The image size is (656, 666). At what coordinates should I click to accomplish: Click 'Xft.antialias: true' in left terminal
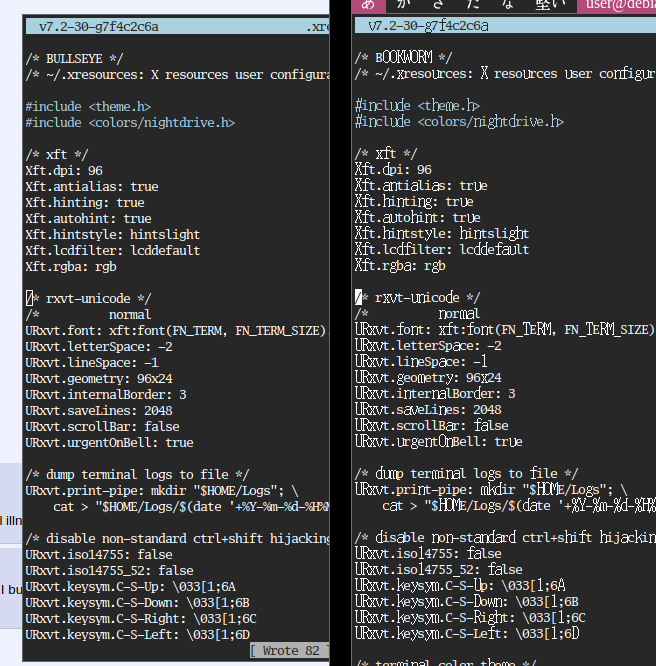point(92,186)
